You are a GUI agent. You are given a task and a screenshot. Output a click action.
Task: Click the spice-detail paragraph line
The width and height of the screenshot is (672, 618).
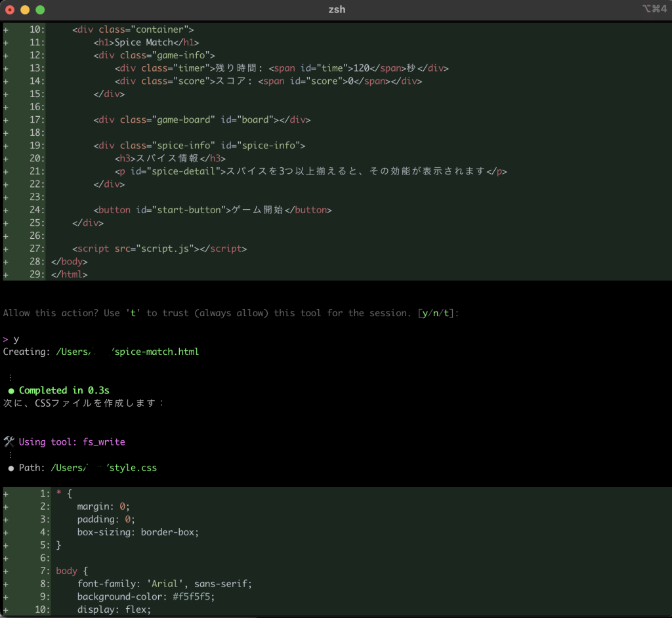point(310,171)
